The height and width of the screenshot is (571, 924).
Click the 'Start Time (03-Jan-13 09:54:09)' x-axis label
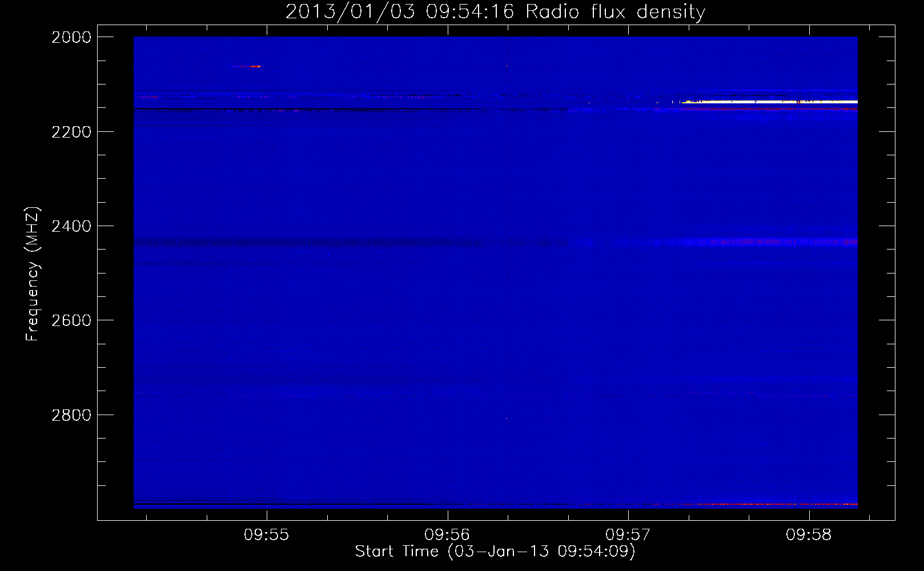pyautogui.click(x=495, y=552)
